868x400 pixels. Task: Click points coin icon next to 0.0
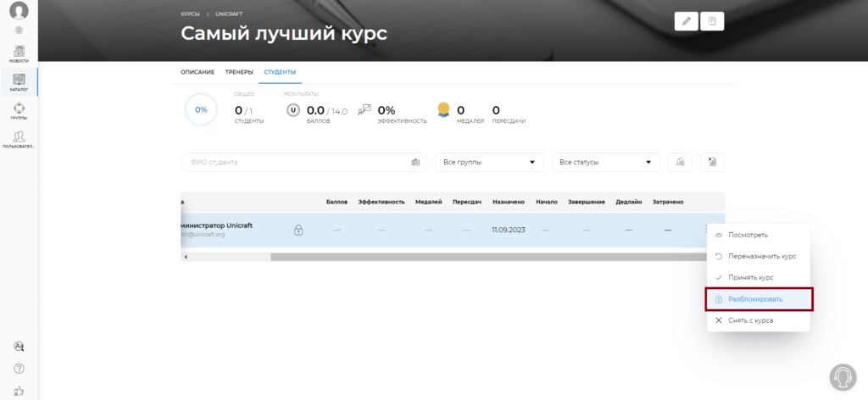[292, 110]
